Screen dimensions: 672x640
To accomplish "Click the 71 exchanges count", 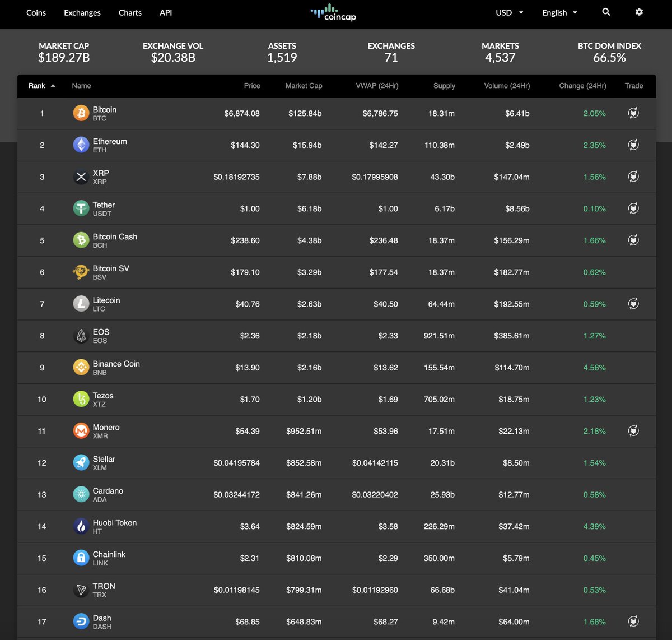I will coord(391,57).
